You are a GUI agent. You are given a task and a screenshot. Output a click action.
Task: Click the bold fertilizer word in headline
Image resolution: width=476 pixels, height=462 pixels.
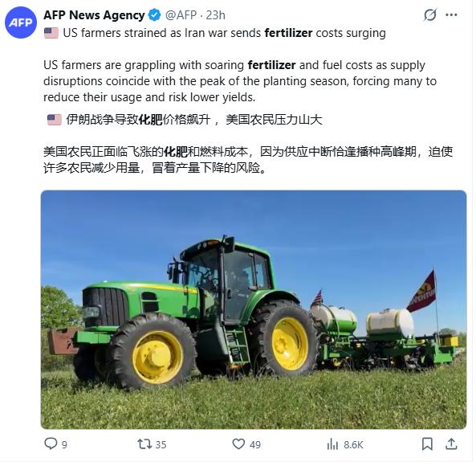point(288,33)
